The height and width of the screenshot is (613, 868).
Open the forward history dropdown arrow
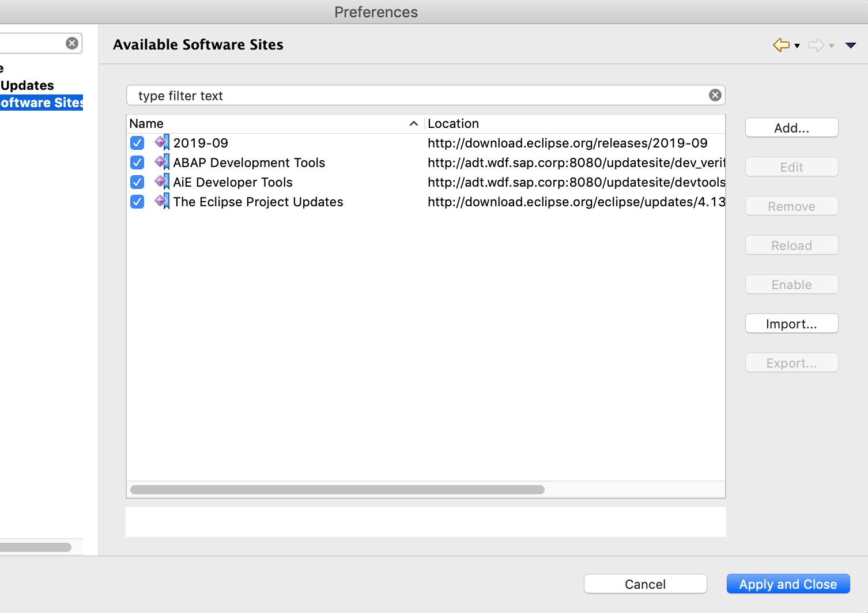coord(832,46)
